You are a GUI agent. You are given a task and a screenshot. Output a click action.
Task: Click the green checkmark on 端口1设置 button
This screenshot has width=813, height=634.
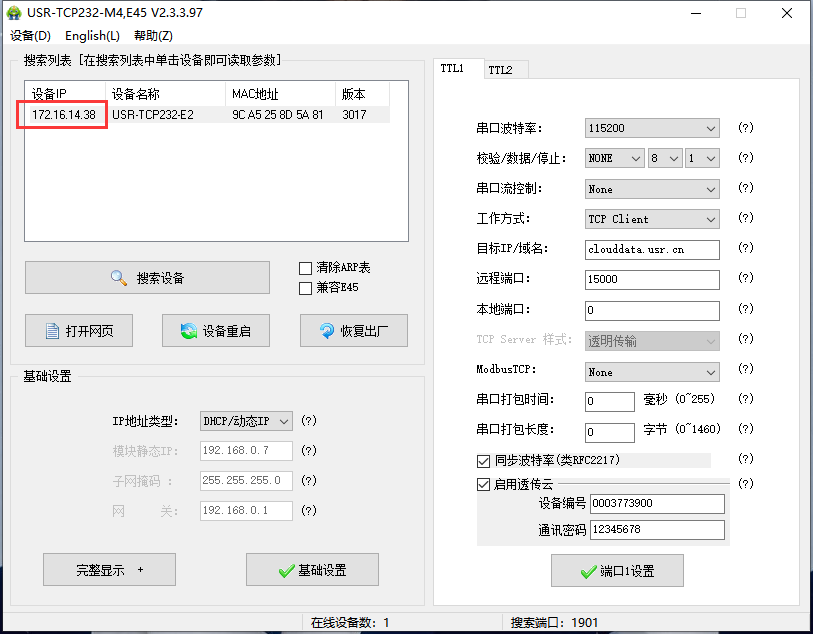(589, 571)
